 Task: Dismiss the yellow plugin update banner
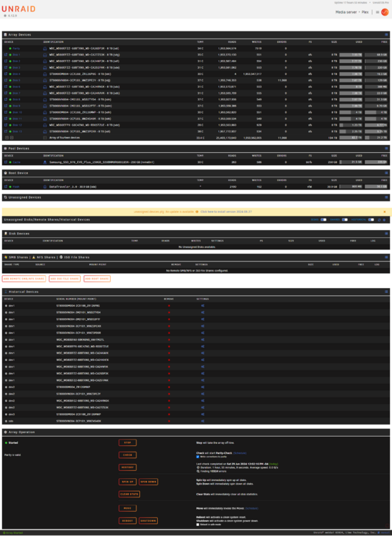pos(384,212)
